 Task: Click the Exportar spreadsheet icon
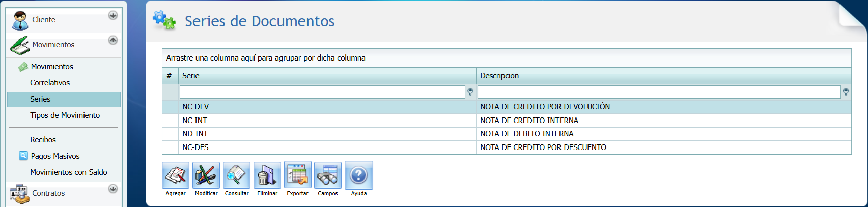click(x=298, y=175)
